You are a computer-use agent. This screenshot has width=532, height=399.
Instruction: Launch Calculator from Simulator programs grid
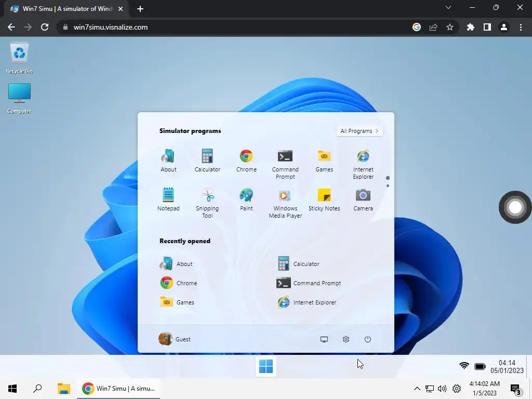click(x=207, y=161)
